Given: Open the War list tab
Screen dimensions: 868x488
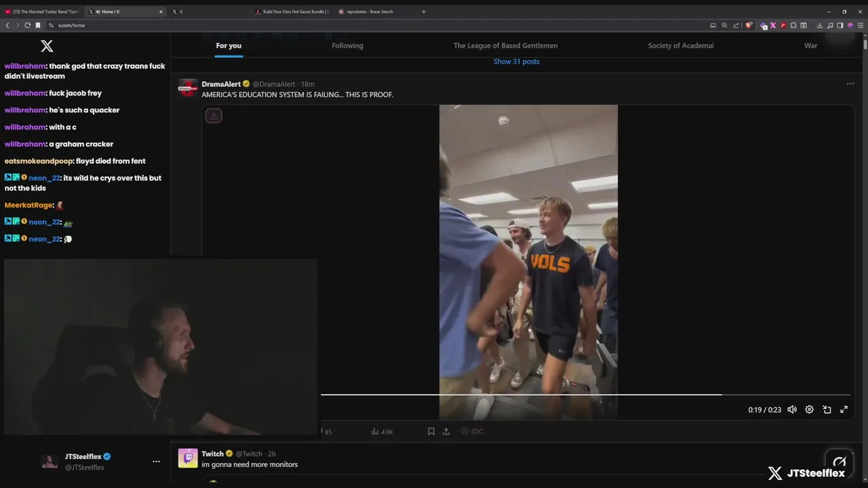Looking at the screenshot, I should (x=810, y=45).
